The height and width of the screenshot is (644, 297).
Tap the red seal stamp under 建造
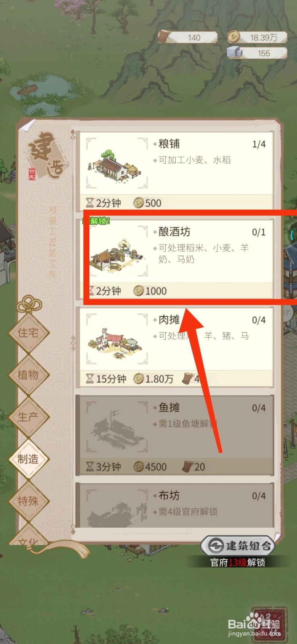32,173
